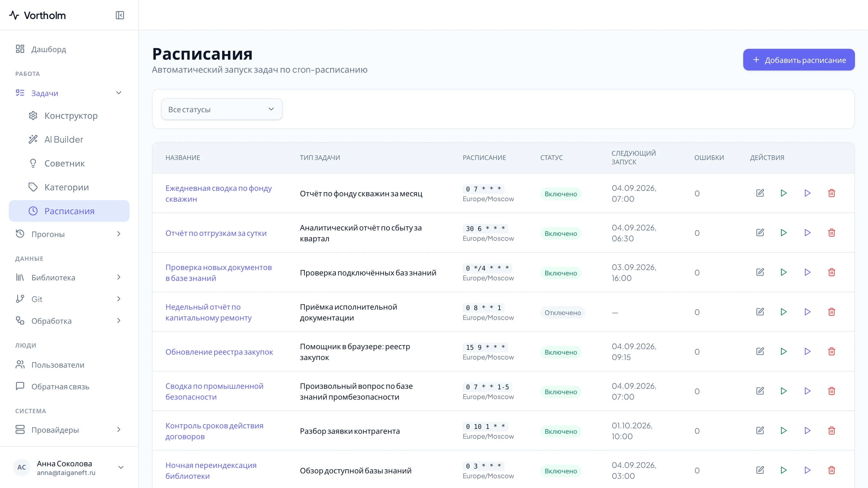The height and width of the screenshot is (488, 868).
Task: Collapse the sidebar with the panel icon
Action: (x=120, y=15)
